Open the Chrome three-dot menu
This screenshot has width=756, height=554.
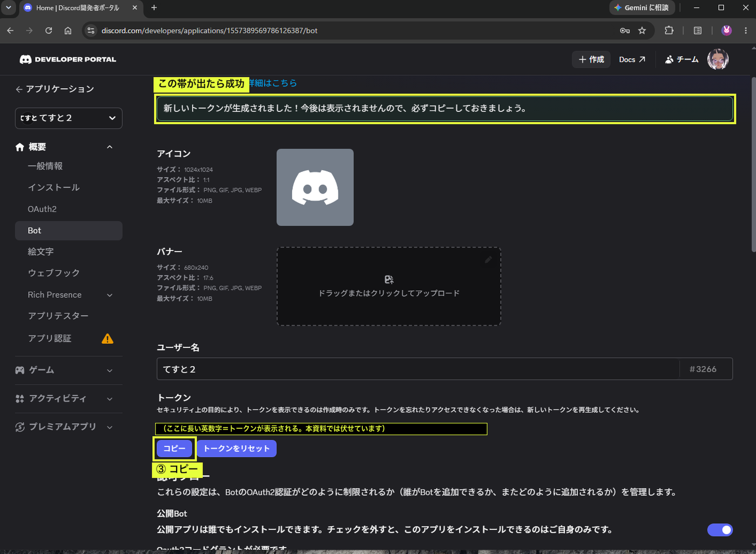pos(746,31)
